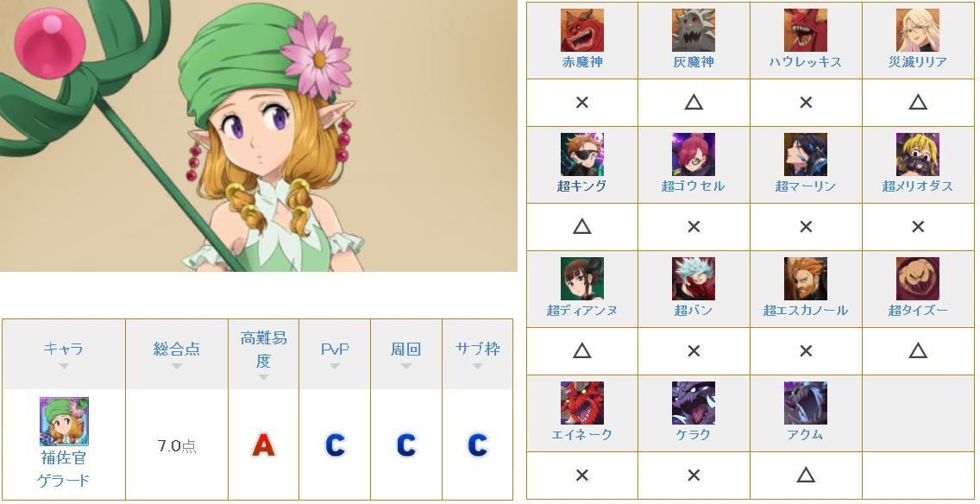980x504 pixels.
Task: Sort by the 周回 column header
Action: [x=406, y=354]
